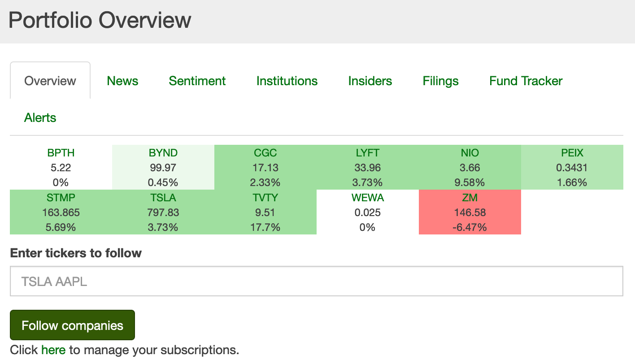635x364 pixels.
Task: View the Filings tab
Action: [x=441, y=81]
